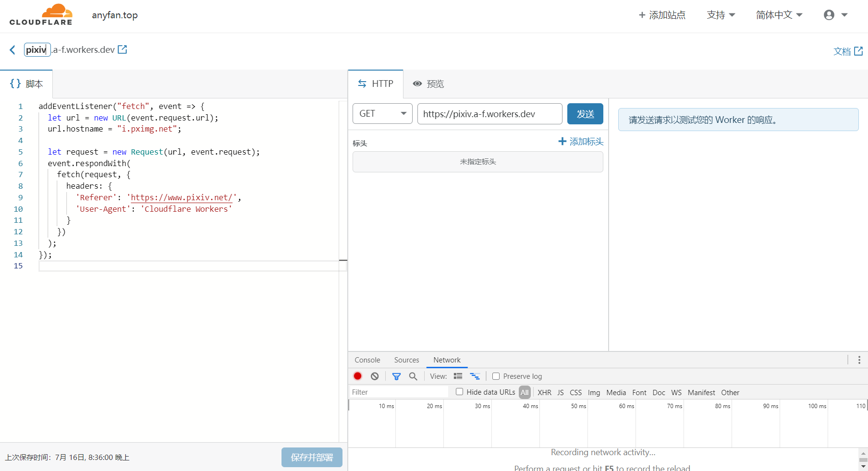Image resolution: width=868 pixels, height=471 pixels.
Task: Toggle the network filter funnel icon
Action: (x=396, y=376)
